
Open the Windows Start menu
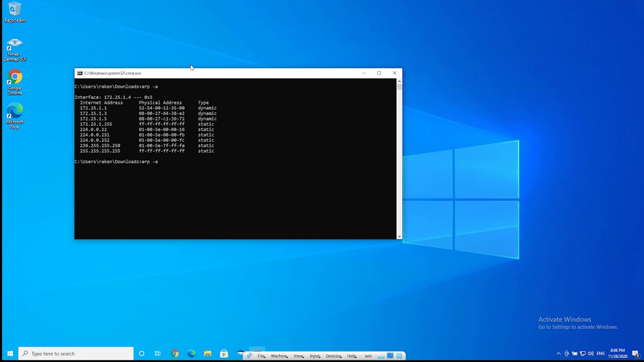10,353
